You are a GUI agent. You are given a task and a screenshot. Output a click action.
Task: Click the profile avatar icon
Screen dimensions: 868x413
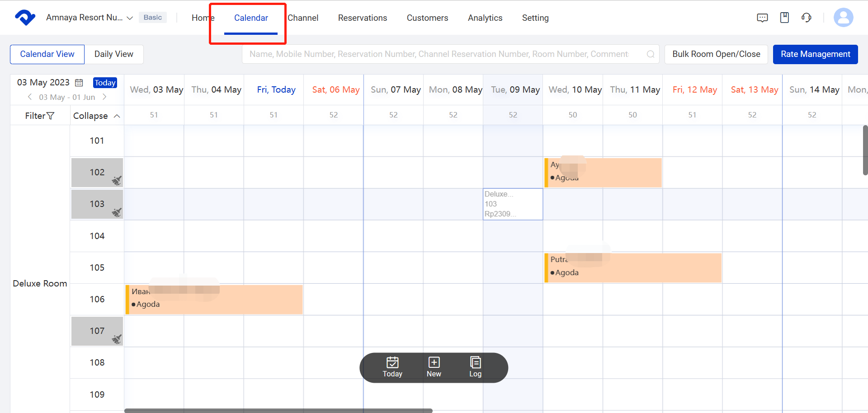tap(844, 18)
